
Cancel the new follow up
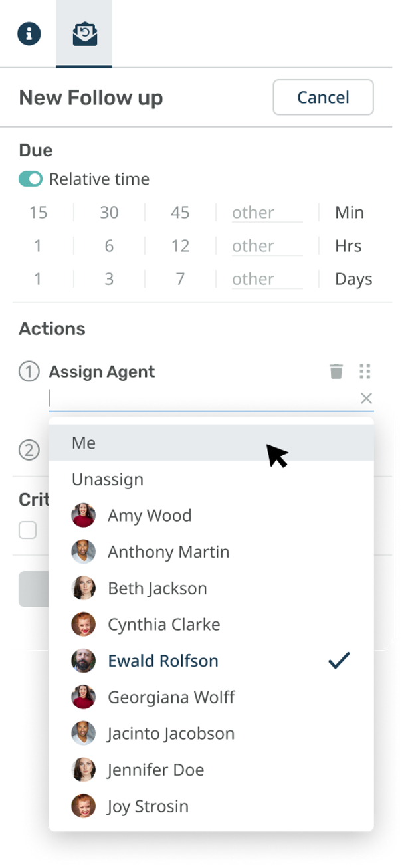[323, 97]
